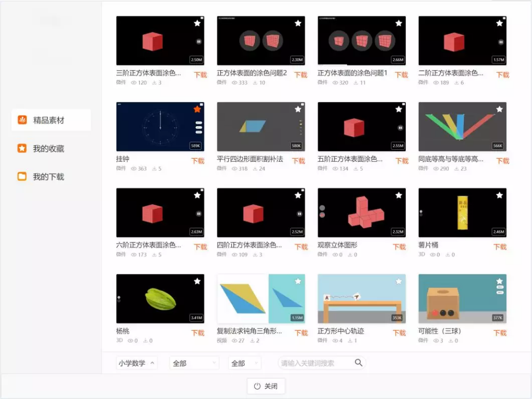
Task: Favorite the 杨桃 item with star
Action: coord(197,281)
